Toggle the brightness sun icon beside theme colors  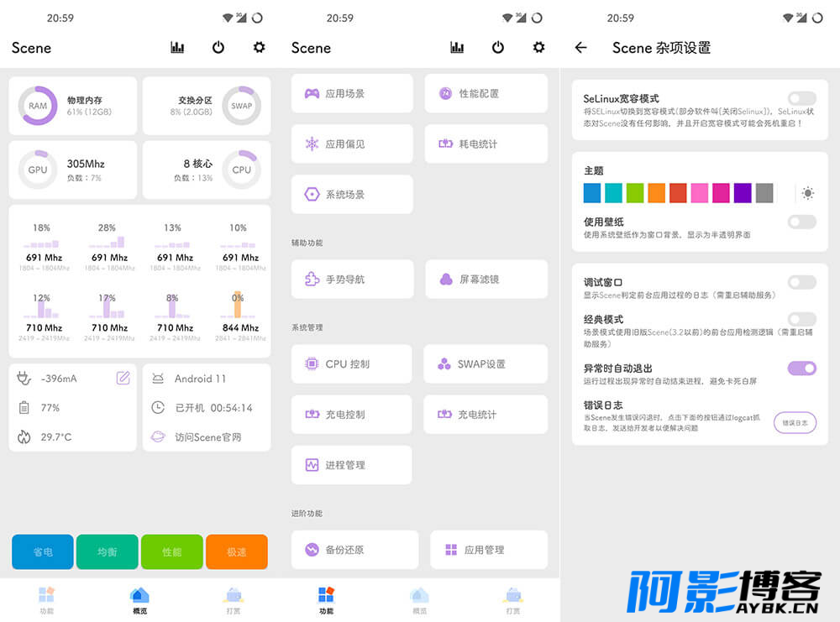(808, 193)
